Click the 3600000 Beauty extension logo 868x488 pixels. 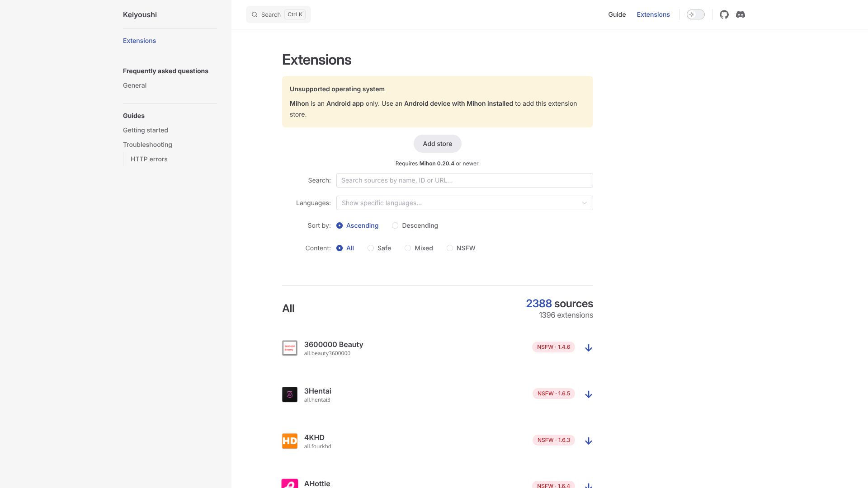(x=290, y=348)
